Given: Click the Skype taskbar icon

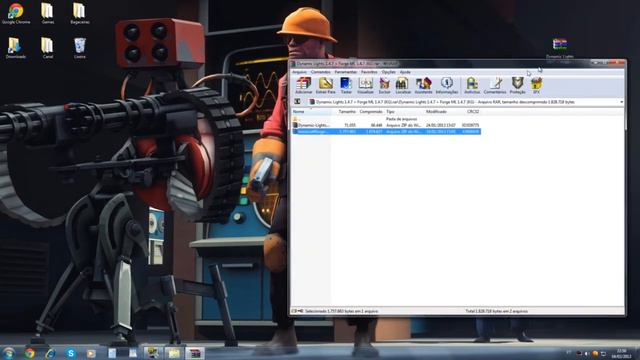Looking at the screenshot, I should 71,353.
